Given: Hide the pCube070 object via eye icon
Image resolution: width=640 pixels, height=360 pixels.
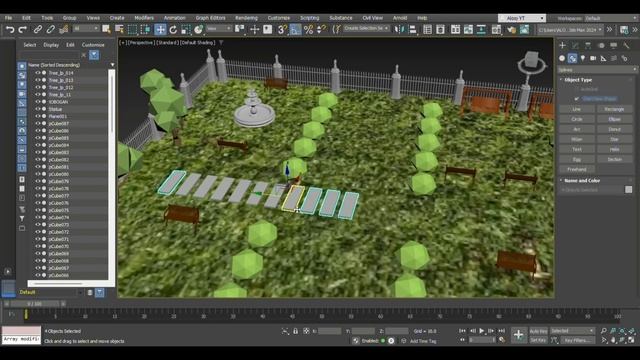Looking at the screenshot, I should [x=38, y=246].
